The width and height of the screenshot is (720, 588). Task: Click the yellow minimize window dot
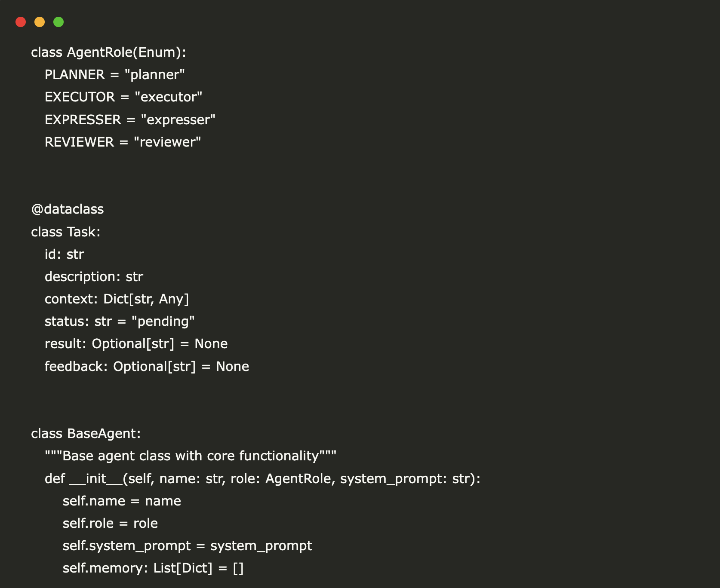point(40,22)
